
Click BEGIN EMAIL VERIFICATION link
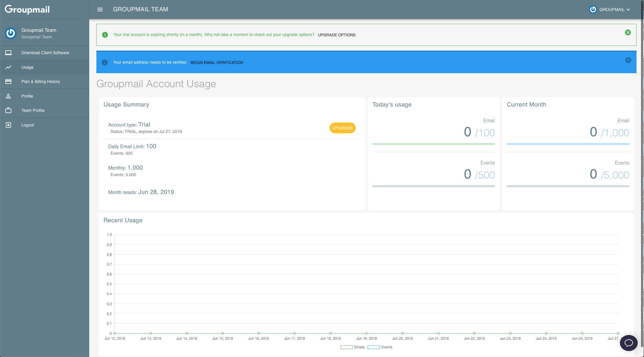point(217,62)
